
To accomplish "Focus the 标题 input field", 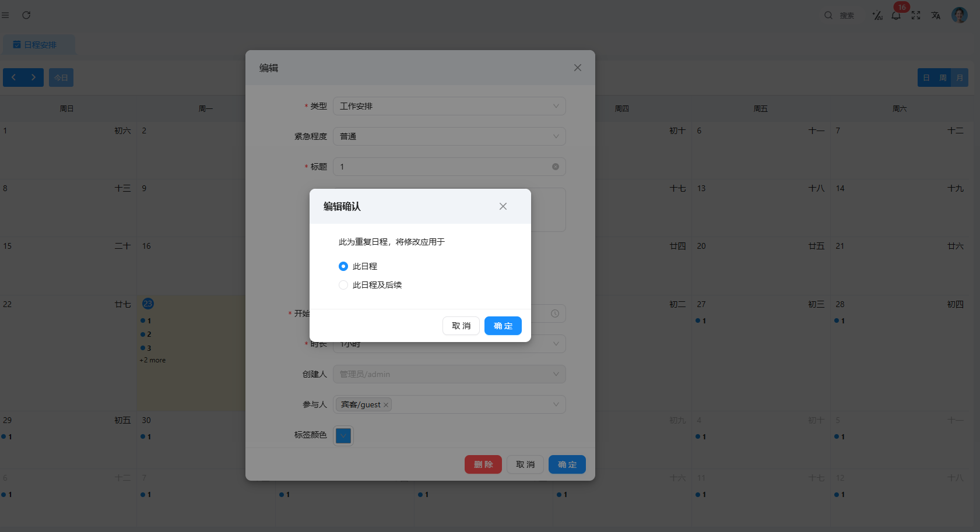I will pos(449,167).
